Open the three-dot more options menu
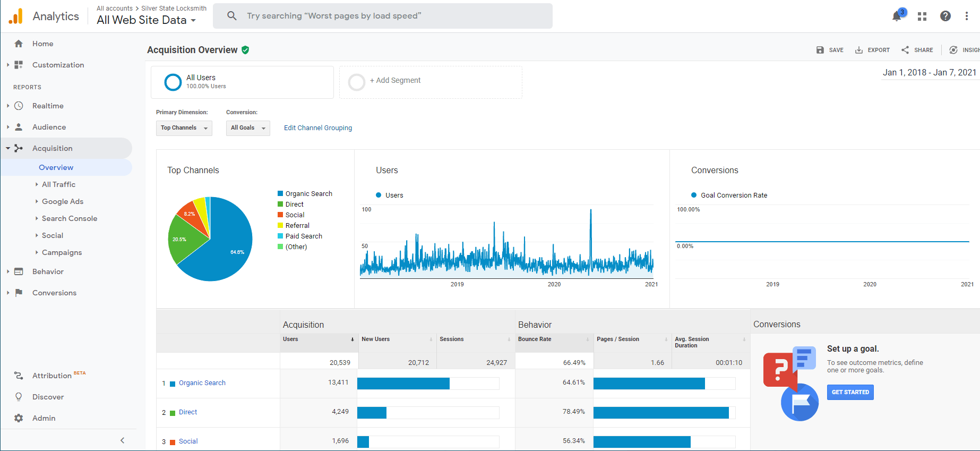This screenshot has height=451, width=980. 967,16
